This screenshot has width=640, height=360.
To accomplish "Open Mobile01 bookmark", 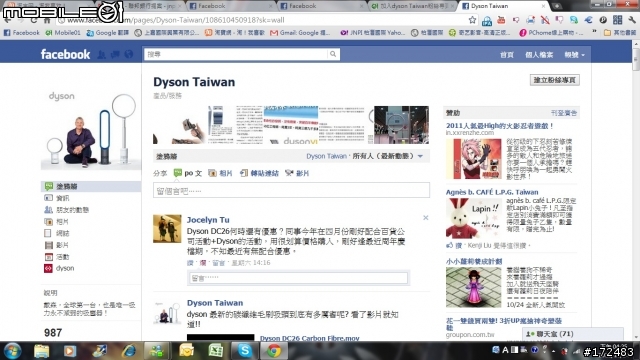I will pyautogui.click(x=63, y=33).
